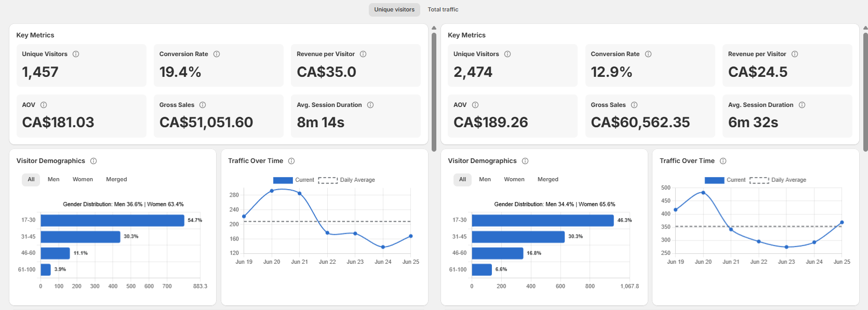Click the 19.4% Conversion Rate value
Viewport: 868px width, 310px height.
pyautogui.click(x=180, y=72)
